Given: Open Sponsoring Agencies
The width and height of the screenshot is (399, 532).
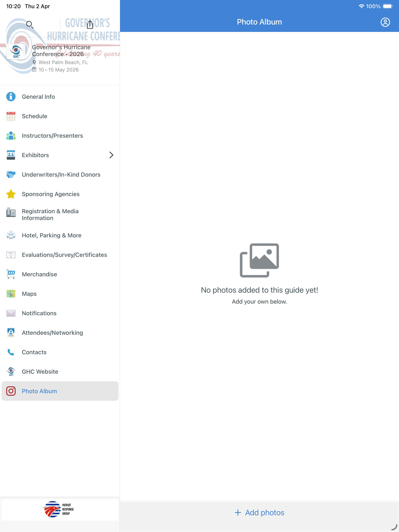Looking at the screenshot, I should point(60,194).
